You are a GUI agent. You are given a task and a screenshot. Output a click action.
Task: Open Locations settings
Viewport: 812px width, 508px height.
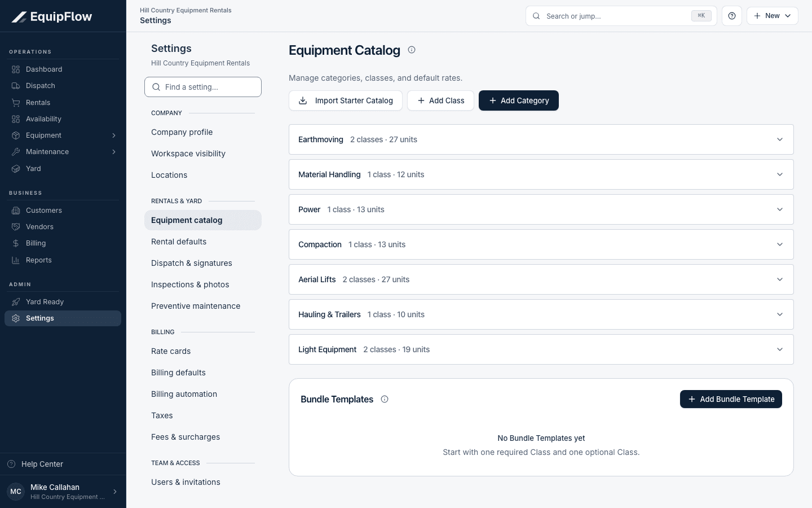point(203,175)
